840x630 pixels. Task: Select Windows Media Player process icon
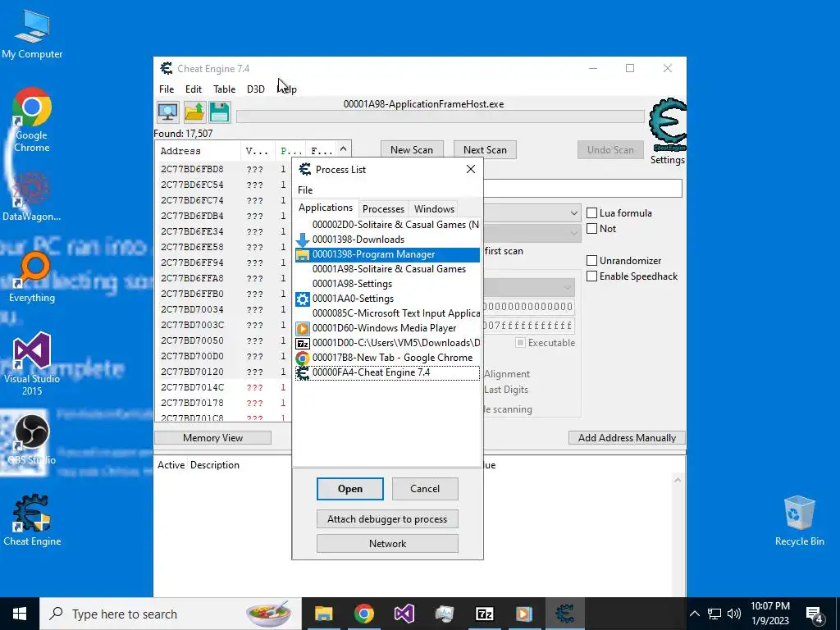point(303,328)
